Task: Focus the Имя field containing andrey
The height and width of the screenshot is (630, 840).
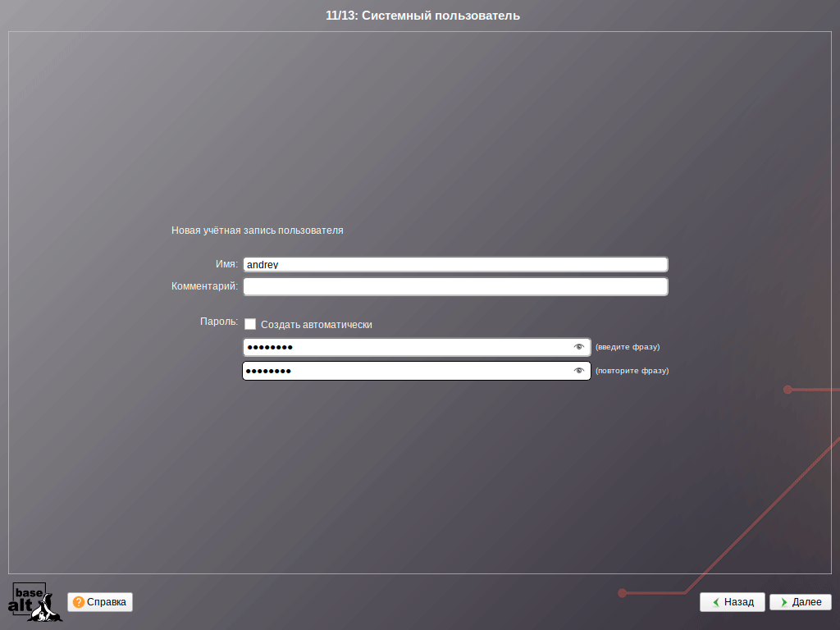Action: [455, 265]
